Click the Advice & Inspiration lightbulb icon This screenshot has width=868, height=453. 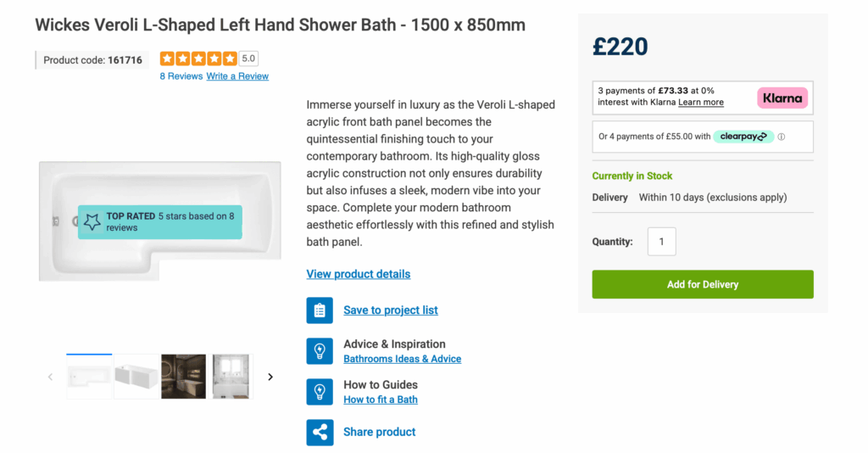click(320, 350)
